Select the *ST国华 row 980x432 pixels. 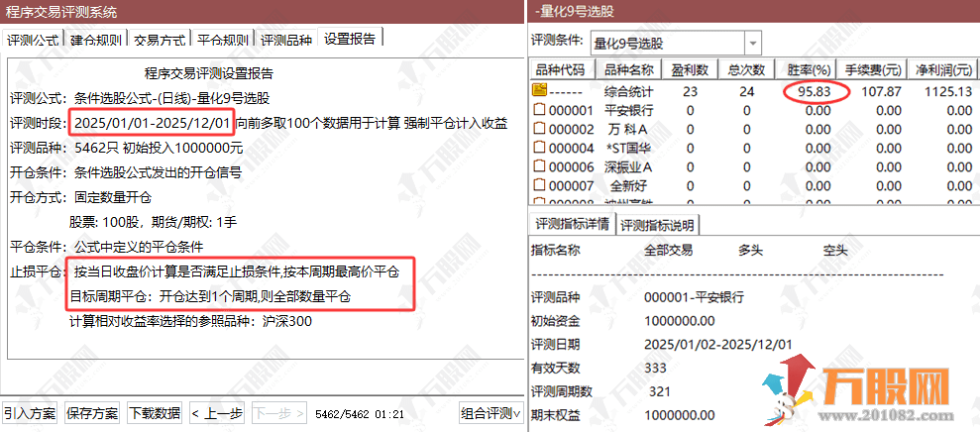(x=754, y=149)
